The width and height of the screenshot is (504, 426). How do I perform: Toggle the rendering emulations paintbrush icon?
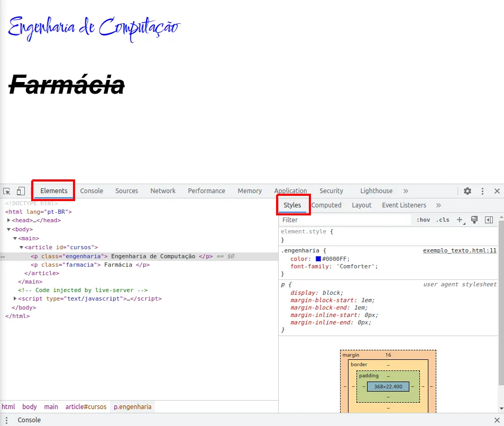click(474, 220)
